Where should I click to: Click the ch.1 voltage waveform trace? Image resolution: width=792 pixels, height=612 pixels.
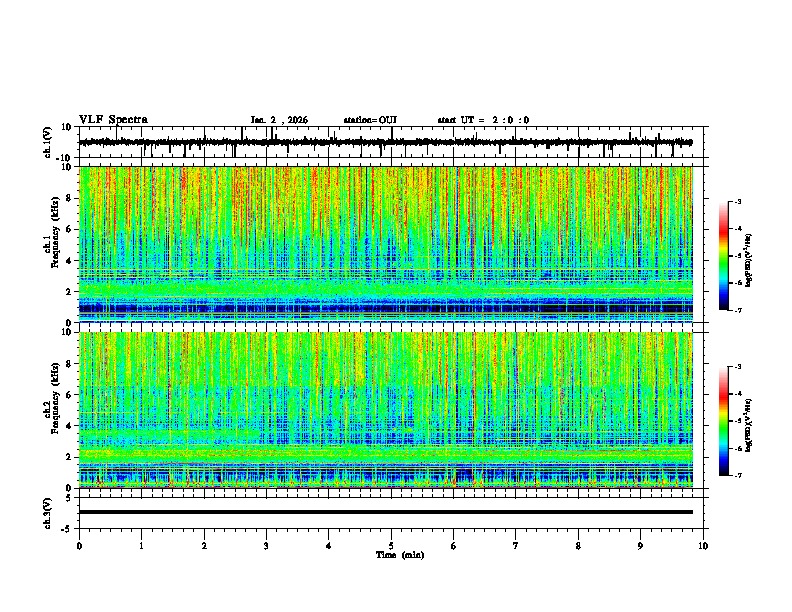pyautogui.click(x=385, y=142)
